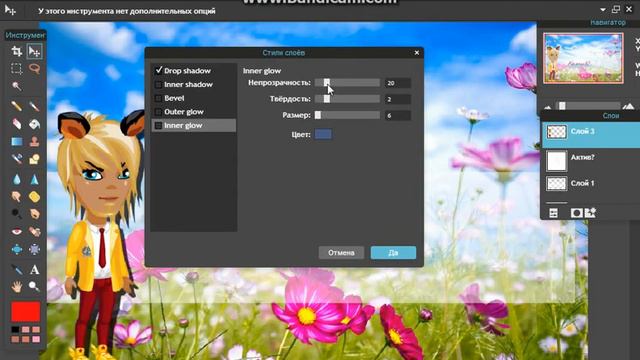The image size is (640, 360).
Task: Open the Цвет glow color swatch
Action: coord(323,134)
